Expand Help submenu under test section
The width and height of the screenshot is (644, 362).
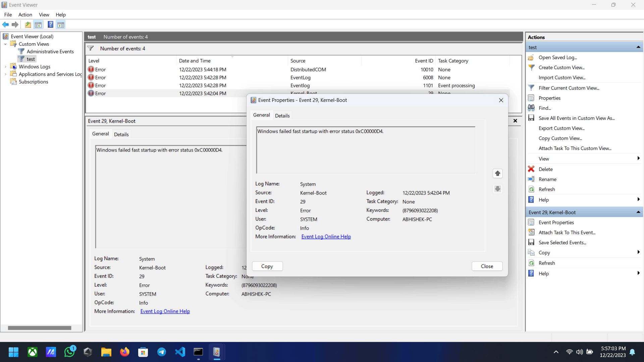click(638, 199)
